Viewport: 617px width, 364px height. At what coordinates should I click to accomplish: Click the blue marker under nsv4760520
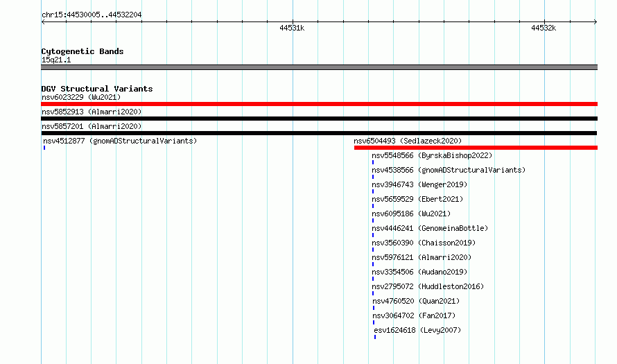374,308
